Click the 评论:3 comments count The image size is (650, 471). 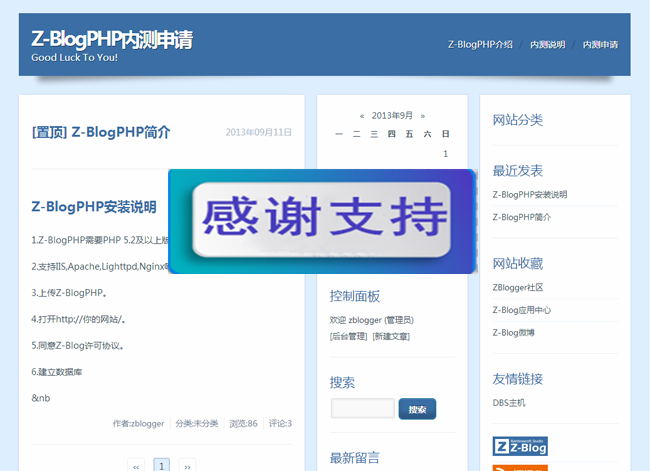coord(280,423)
